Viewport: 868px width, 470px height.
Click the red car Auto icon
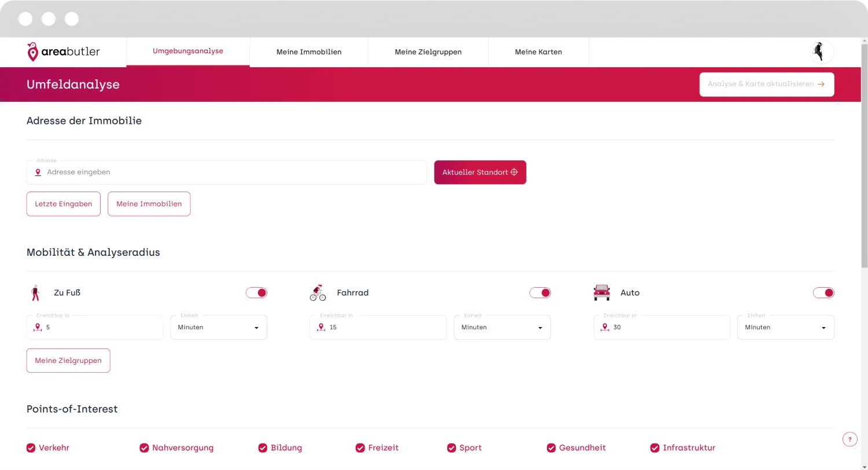tap(602, 293)
